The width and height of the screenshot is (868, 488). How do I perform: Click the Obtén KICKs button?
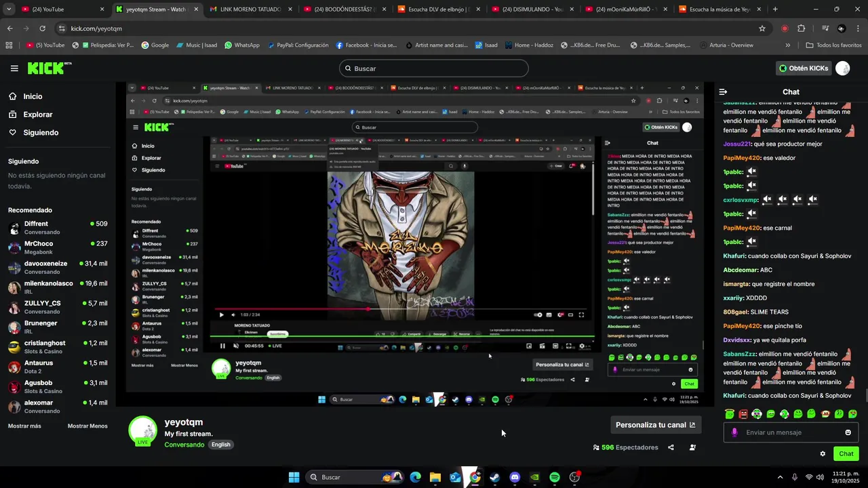click(x=803, y=68)
